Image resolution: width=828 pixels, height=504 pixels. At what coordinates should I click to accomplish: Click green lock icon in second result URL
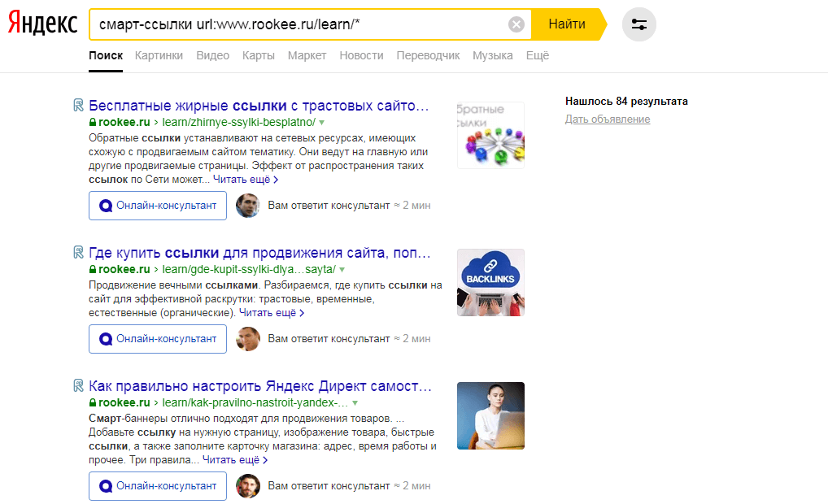point(93,270)
